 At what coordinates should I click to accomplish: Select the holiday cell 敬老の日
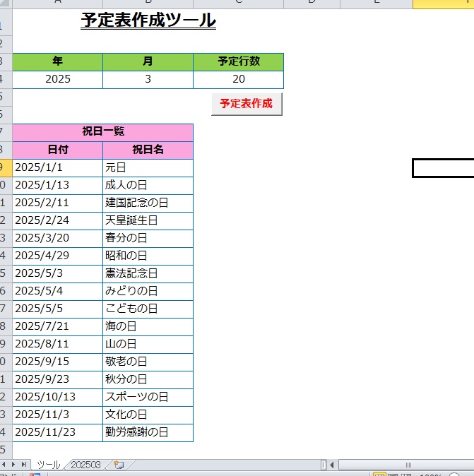[x=148, y=362]
